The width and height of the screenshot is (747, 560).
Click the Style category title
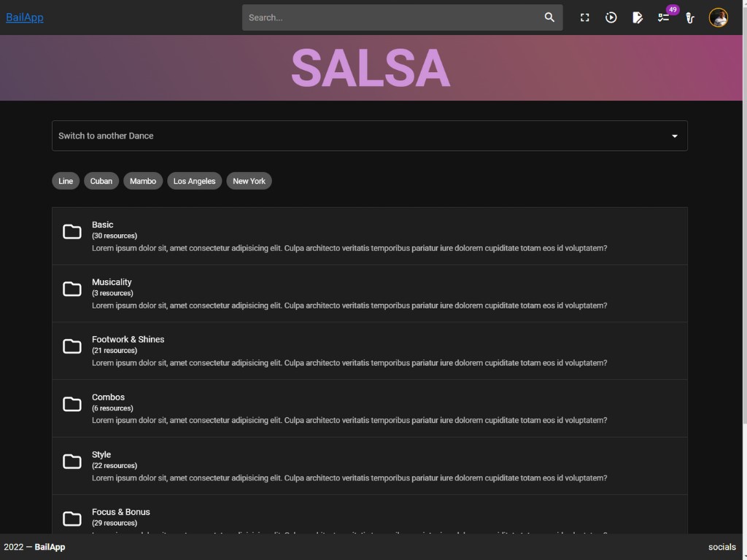101,455
